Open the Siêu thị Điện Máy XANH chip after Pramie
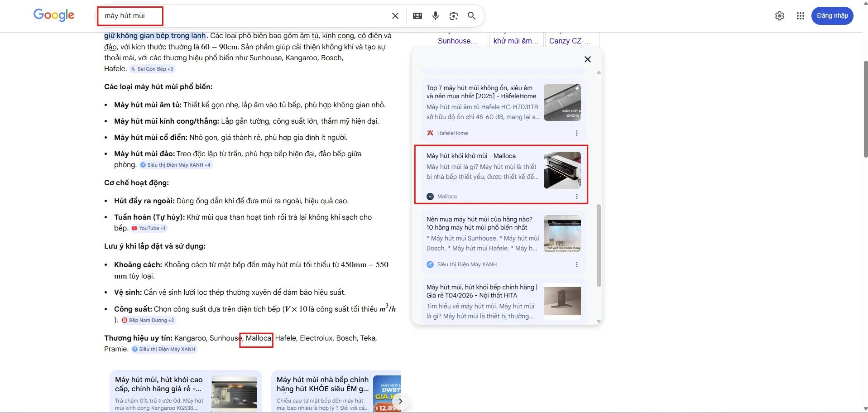The image size is (868, 413). coord(164,349)
